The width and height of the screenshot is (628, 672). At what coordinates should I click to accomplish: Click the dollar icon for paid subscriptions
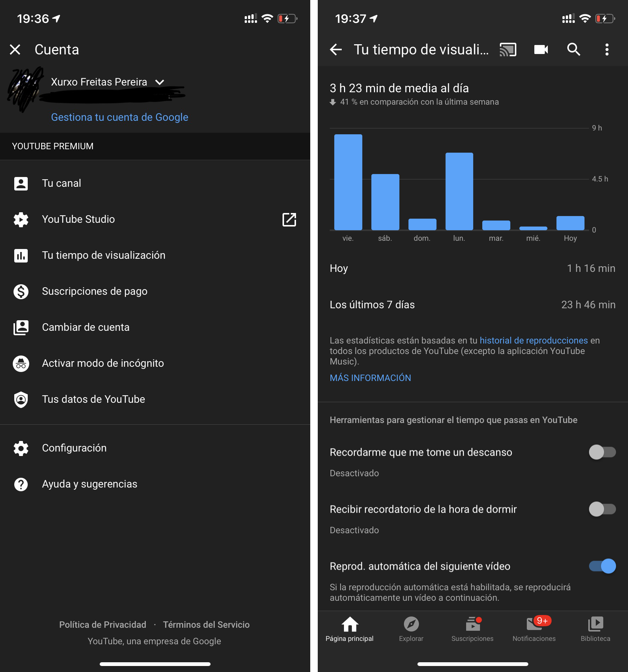pos(21,291)
